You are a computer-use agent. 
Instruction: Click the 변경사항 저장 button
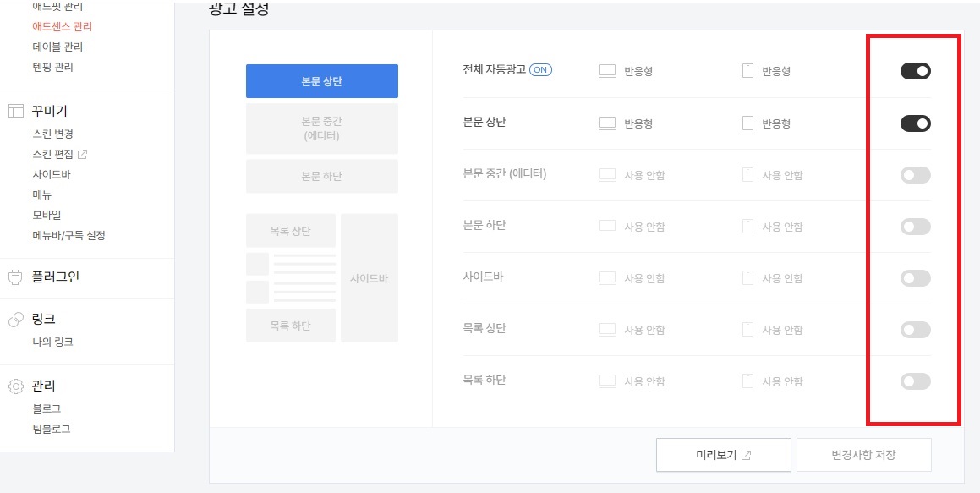pos(864,455)
